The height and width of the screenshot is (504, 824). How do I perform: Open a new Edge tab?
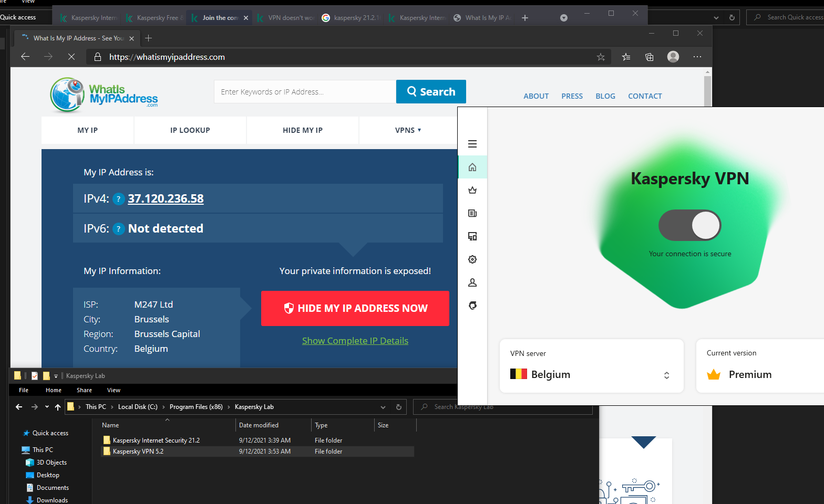click(x=148, y=38)
